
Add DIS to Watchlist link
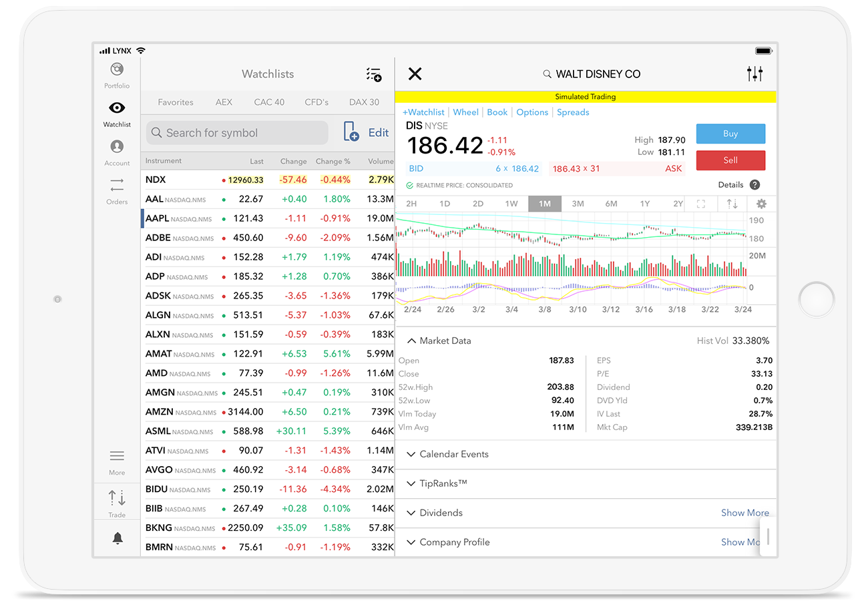(423, 112)
